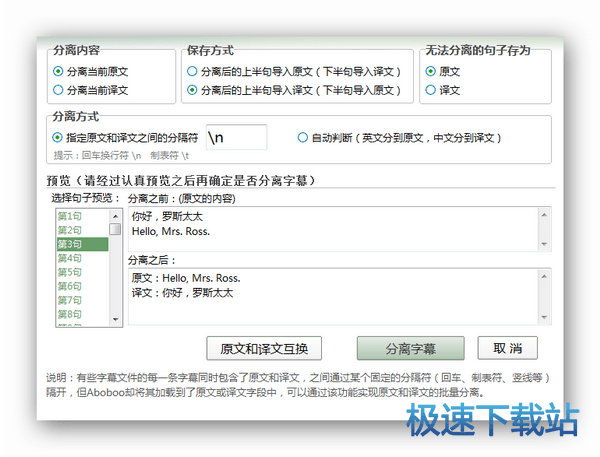Screen dimensions: 600x457
Task: Select 第8句 in sentence list
Action: point(82,314)
